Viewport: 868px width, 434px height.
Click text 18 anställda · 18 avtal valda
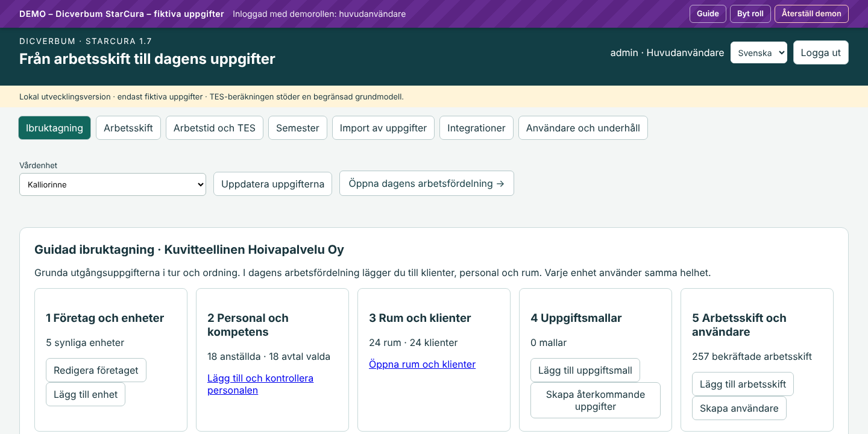[269, 356]
